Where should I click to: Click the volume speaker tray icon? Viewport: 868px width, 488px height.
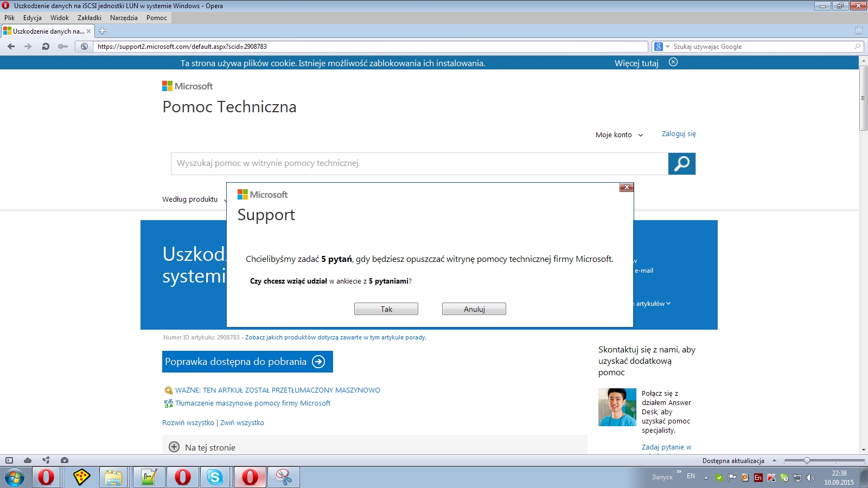(810, 478)
